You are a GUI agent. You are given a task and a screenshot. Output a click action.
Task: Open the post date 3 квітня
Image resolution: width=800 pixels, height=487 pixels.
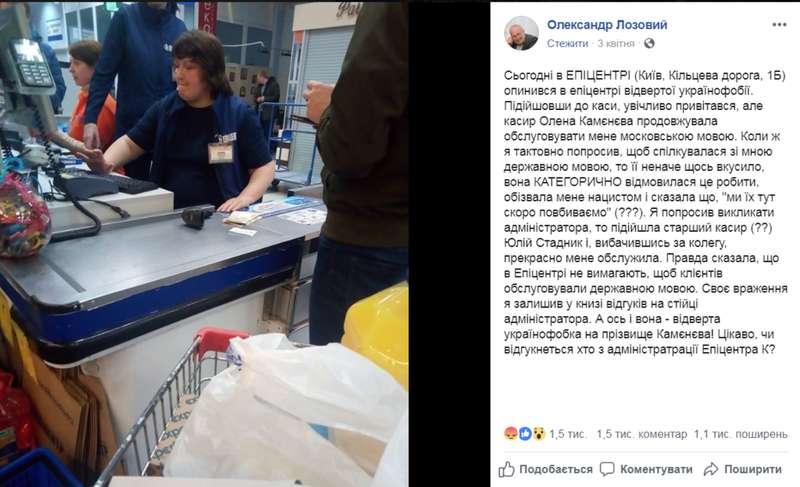pos(616,43)
